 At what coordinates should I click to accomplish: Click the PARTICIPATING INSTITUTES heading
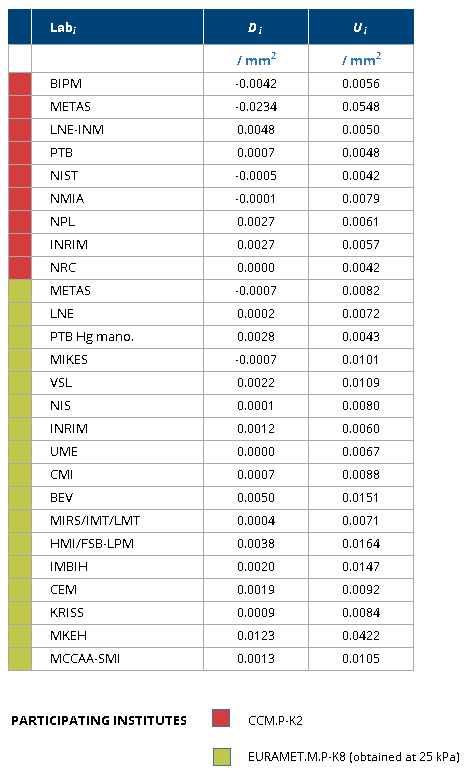pos(99,720)
